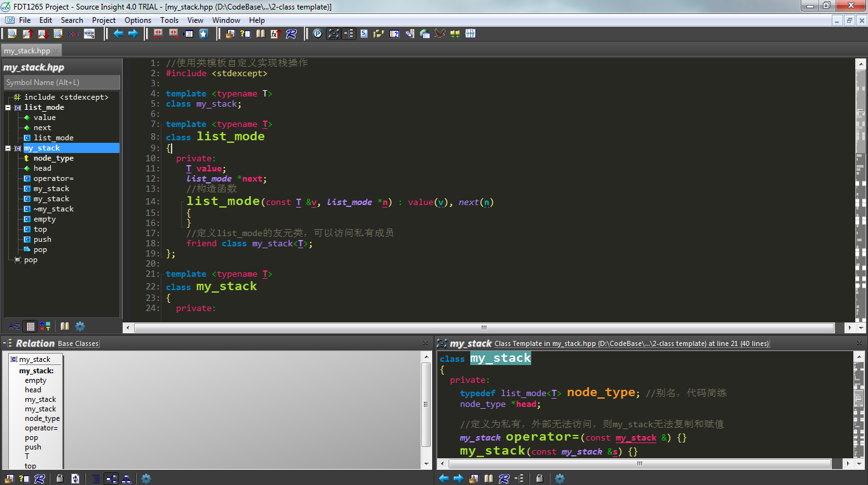
Task: Click the Symbol Name search field
Action: click(62, 83)
